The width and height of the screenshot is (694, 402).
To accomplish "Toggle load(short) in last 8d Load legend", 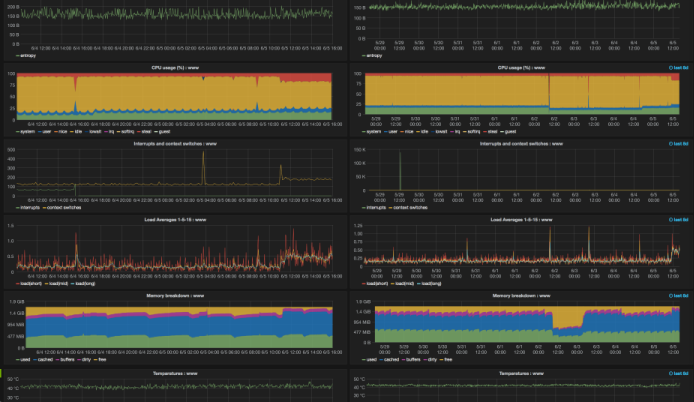I will tap(375, 283).
